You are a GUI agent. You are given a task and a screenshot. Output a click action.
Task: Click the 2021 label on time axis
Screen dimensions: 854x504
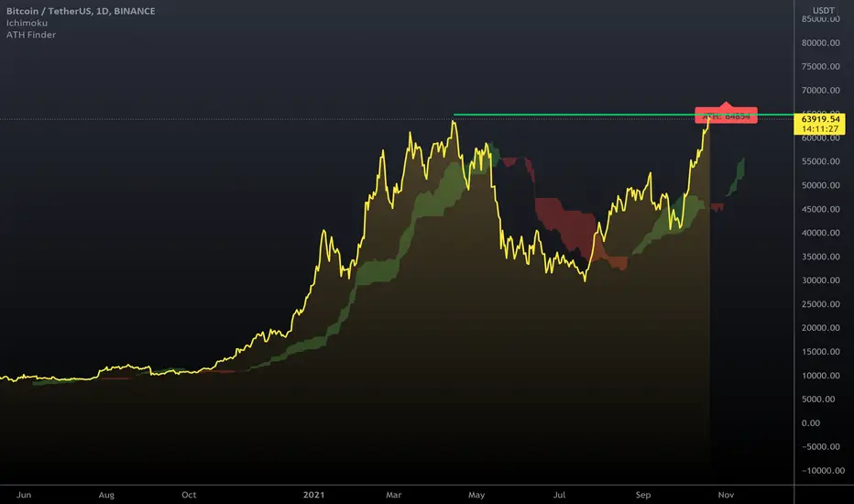[x=313, y=495]
